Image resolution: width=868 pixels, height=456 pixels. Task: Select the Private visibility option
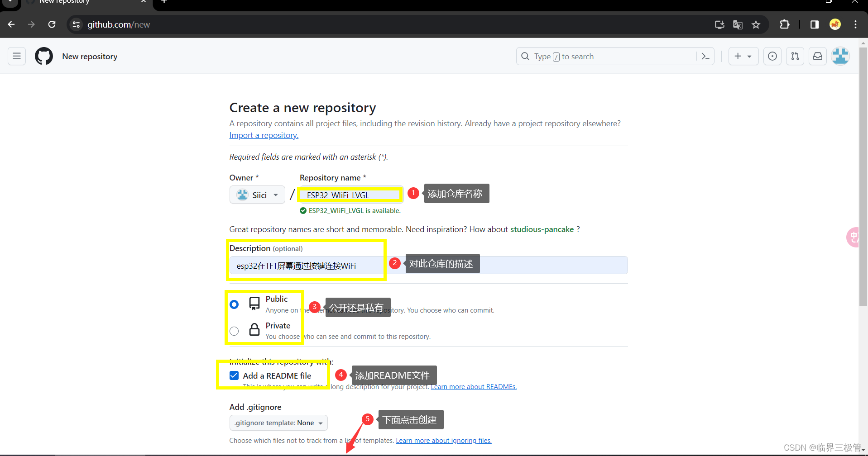tap(234, 331)
